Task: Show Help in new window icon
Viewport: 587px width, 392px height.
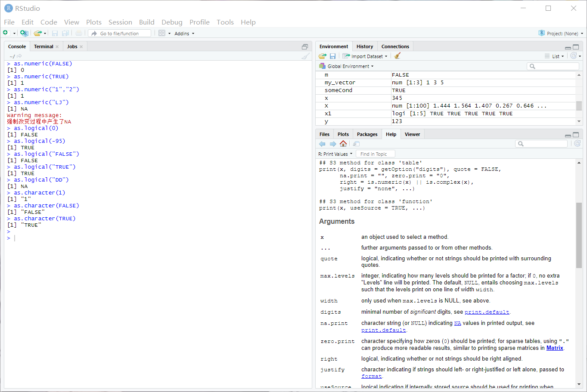Action: click(x=357, y=144)
